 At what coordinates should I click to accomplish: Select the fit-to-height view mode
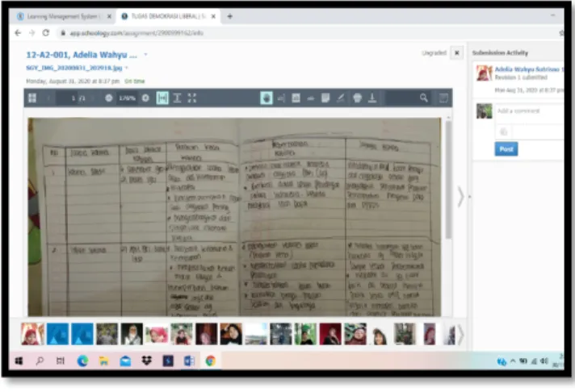click(177, 98)
